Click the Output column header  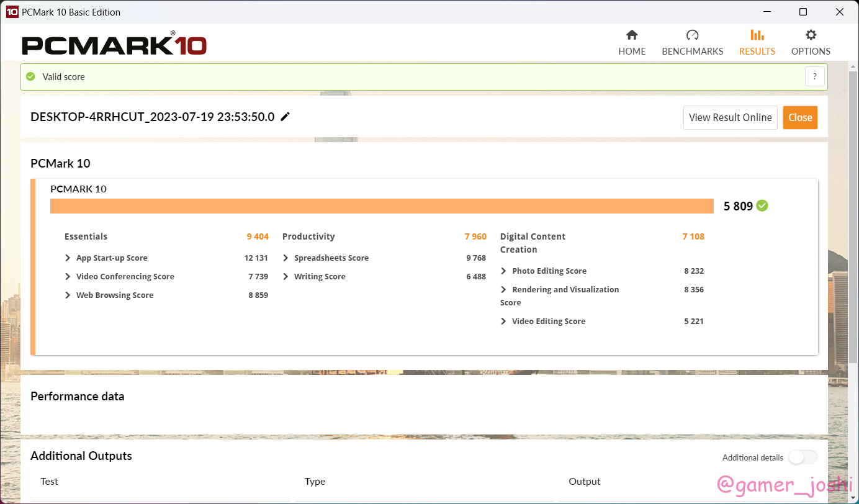585,481
